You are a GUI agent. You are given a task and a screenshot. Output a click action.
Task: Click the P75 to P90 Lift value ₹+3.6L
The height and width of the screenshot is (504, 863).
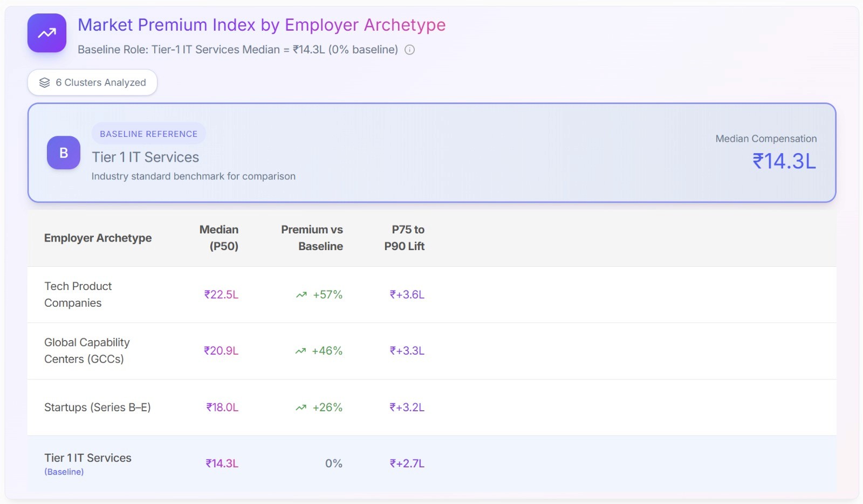(407, 295)
